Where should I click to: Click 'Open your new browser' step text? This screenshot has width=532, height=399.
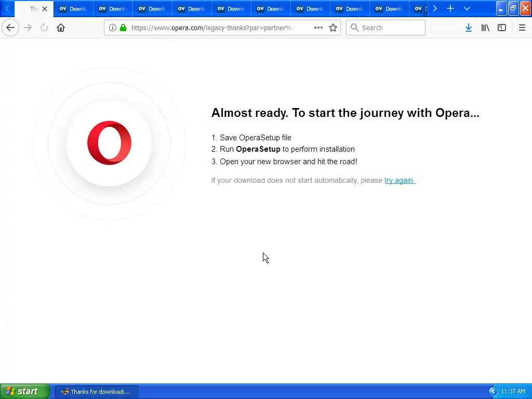(288, 162)
